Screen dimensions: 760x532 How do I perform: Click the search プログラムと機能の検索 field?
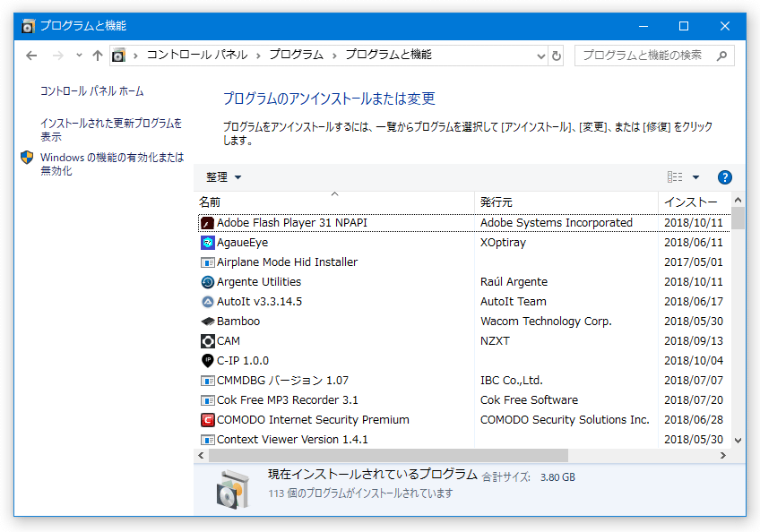point(654,56)
